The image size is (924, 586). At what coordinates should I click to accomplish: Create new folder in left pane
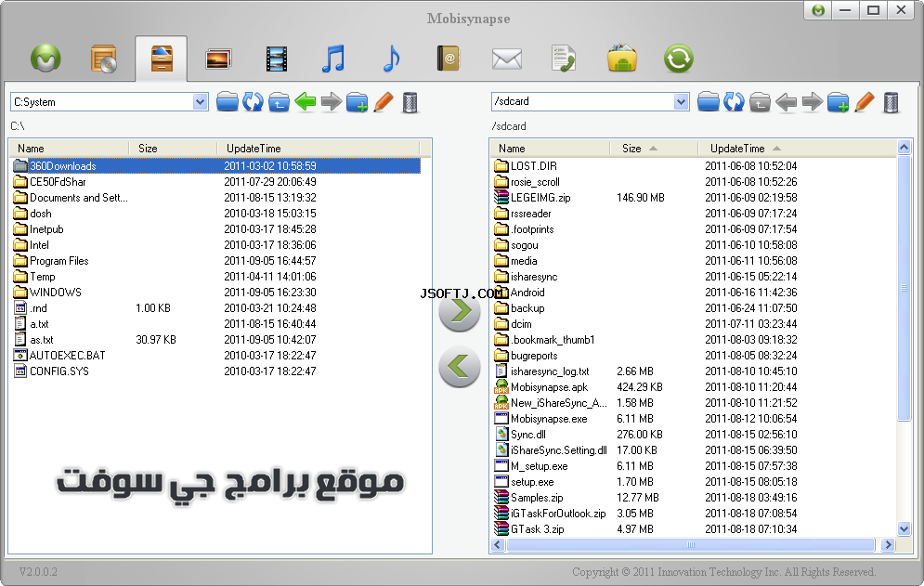(358, 102)
